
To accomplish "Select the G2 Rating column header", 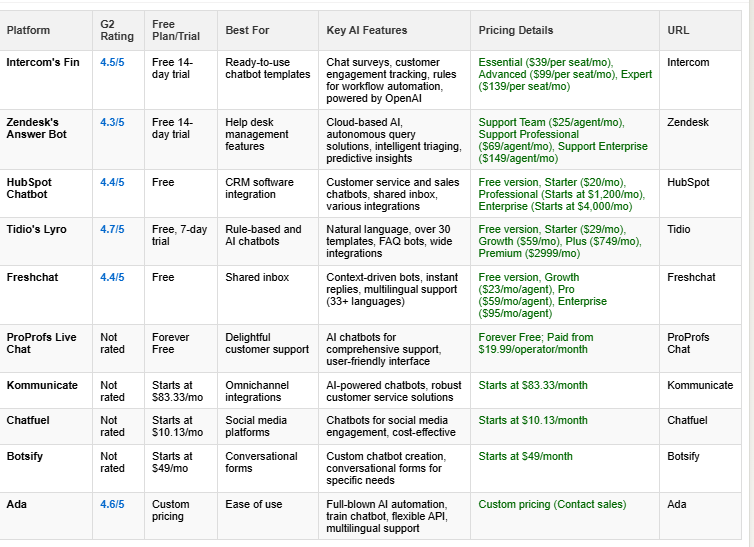I will click(116, 30).
